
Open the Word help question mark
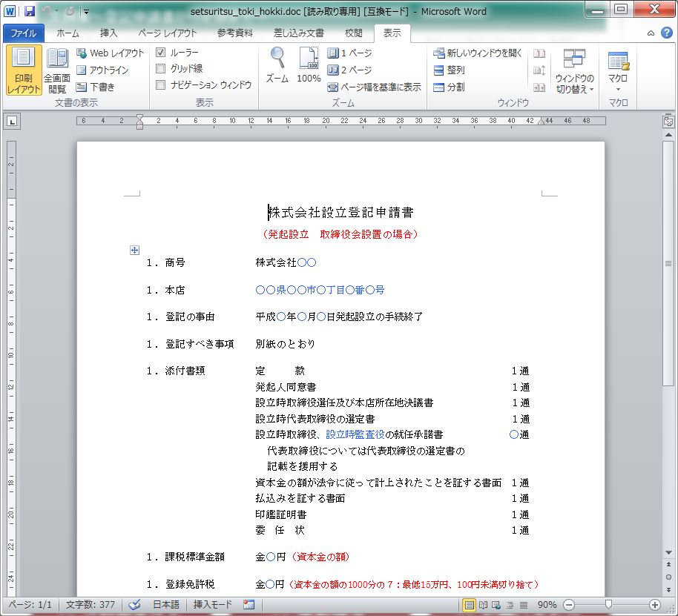[666, 33]
